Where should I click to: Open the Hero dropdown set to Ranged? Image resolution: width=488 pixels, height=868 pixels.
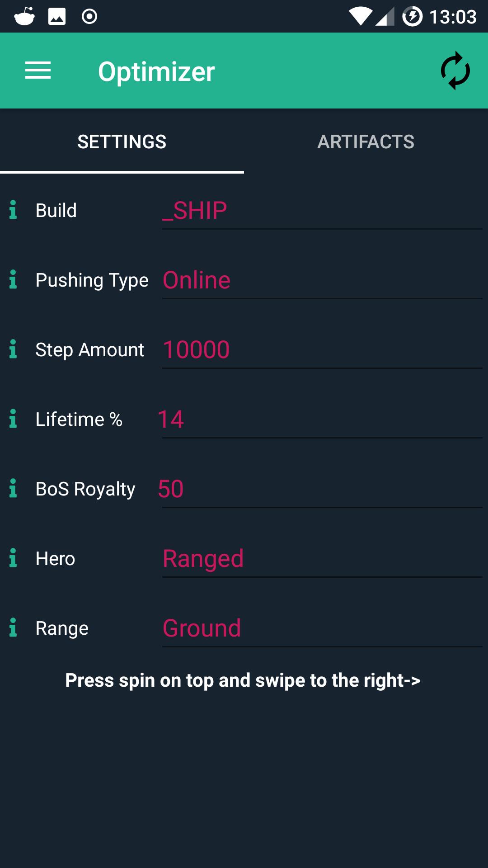pos(322,559)
